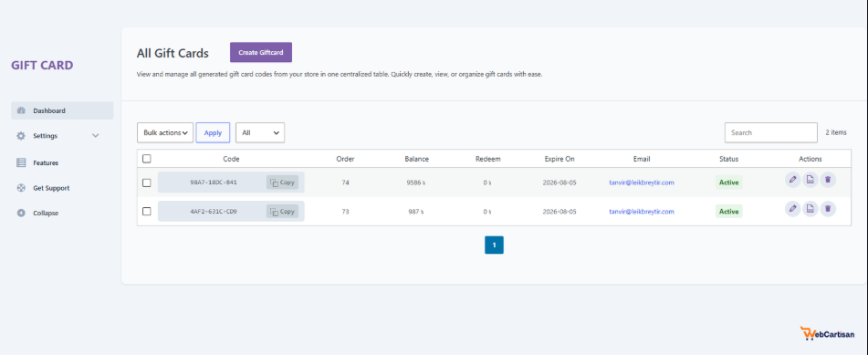The width and height of the screenshot is (868, 355).
Task: Click the Email column header
Action: 642,159
